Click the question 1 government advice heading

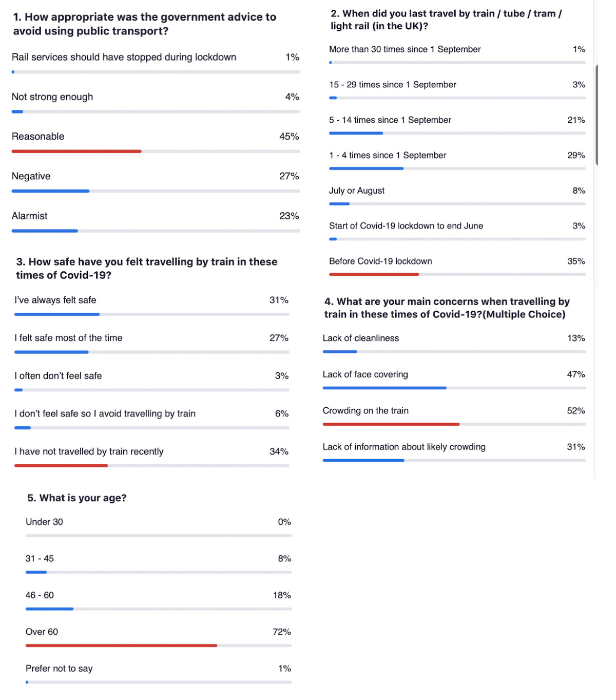145,24
